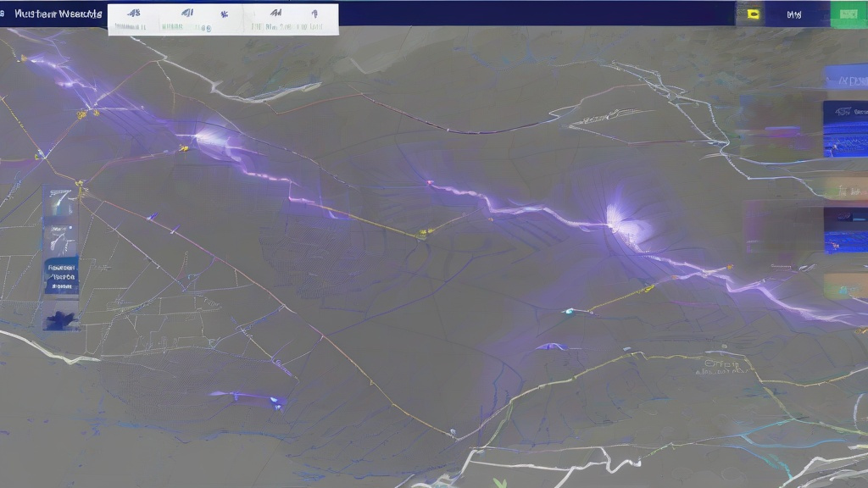Click the blue text label box in the left panel

[61, 276]
